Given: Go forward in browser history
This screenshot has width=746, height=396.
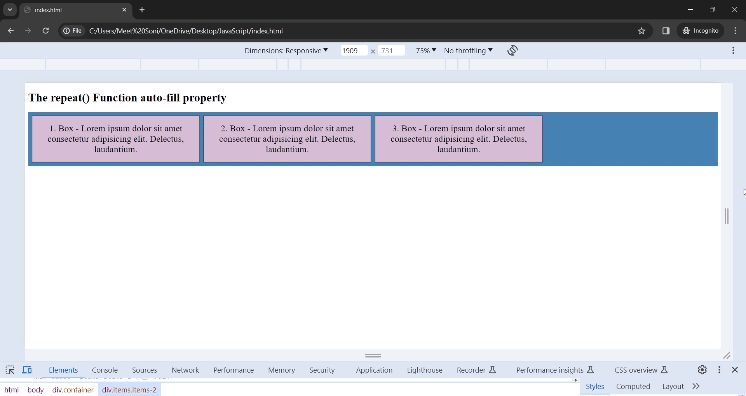Looking at the screenshot, I should click(28, 30).
